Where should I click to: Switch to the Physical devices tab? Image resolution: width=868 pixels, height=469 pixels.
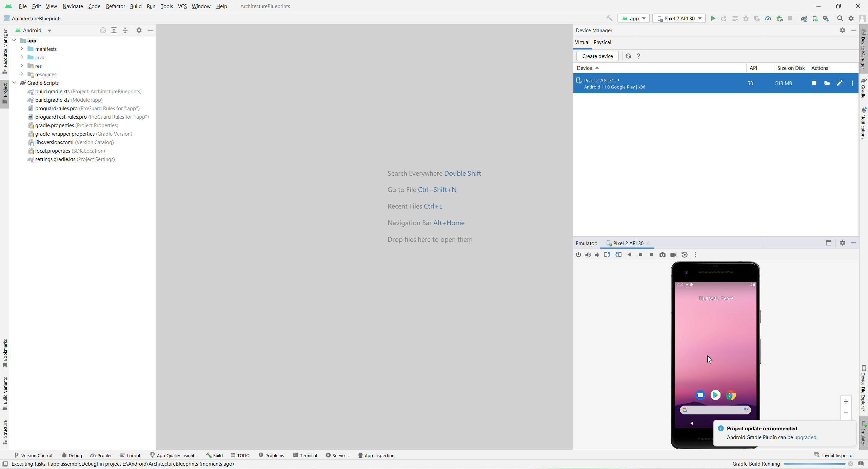coord(602,42)
